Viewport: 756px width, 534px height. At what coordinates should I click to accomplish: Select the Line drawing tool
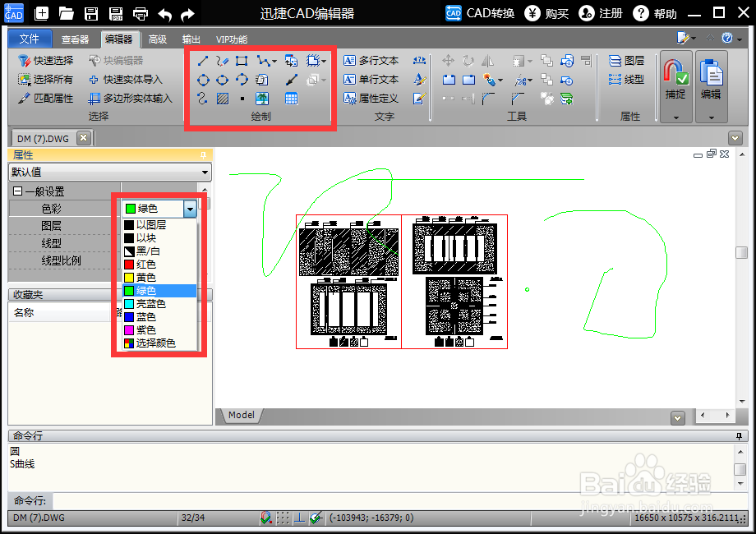tap(203, 61)
